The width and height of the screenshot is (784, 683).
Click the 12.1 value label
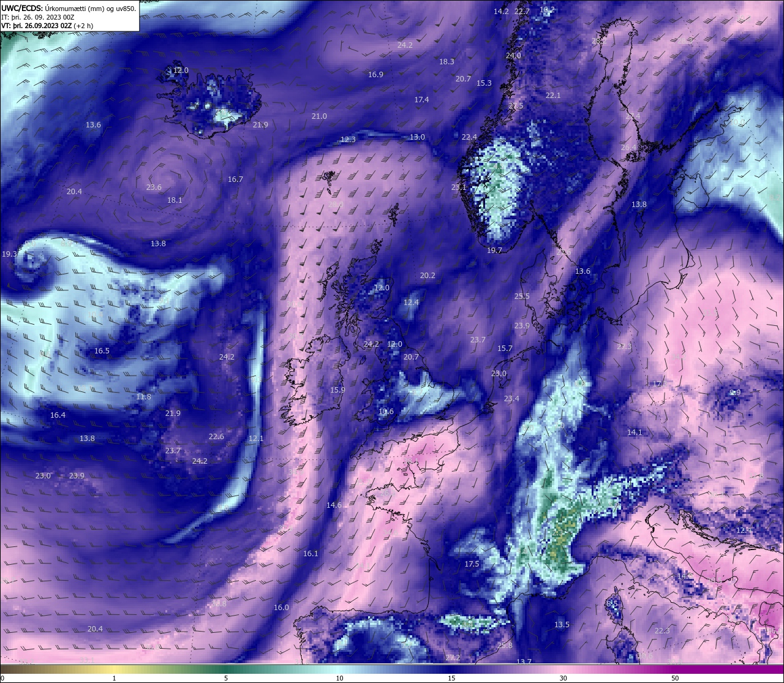coord(256,439)
